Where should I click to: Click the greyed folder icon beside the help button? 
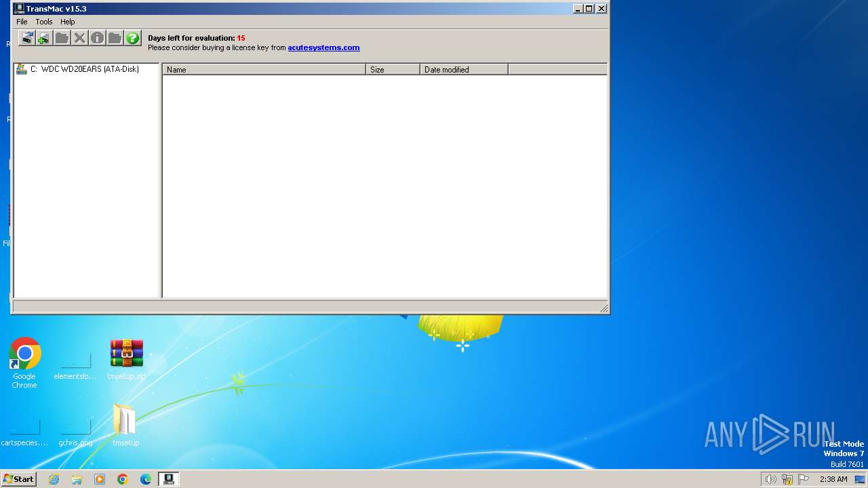[115, 38]
